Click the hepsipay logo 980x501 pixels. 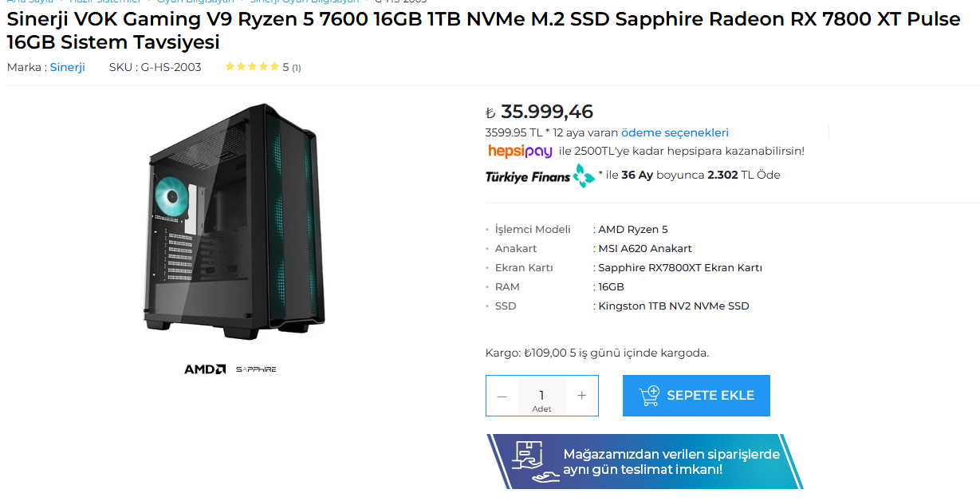pos(520,151)
